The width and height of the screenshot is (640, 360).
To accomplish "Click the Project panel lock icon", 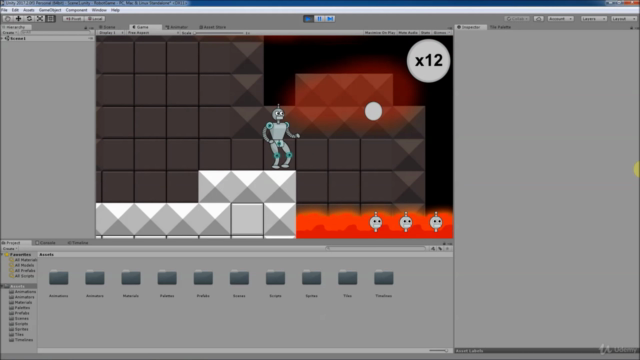I will [444, 243].
